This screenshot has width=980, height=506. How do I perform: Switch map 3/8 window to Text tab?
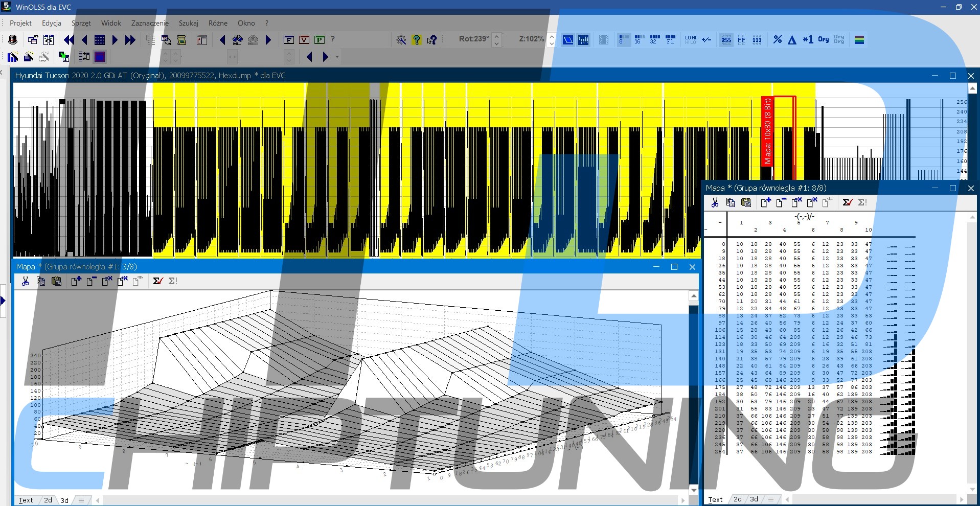26,500
